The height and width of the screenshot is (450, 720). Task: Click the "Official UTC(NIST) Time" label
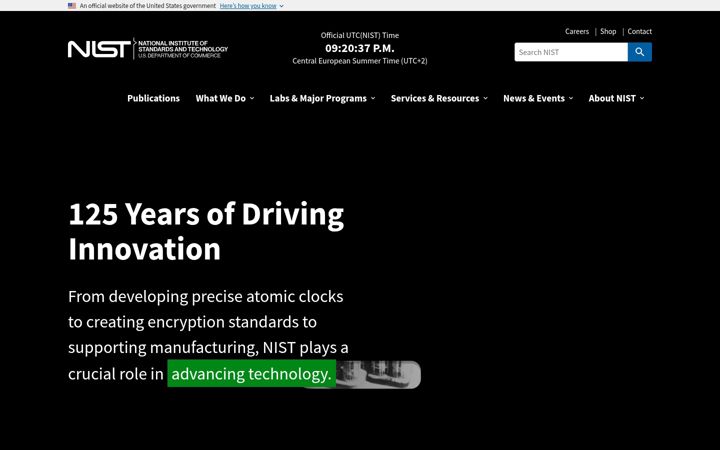pos(360,35)
